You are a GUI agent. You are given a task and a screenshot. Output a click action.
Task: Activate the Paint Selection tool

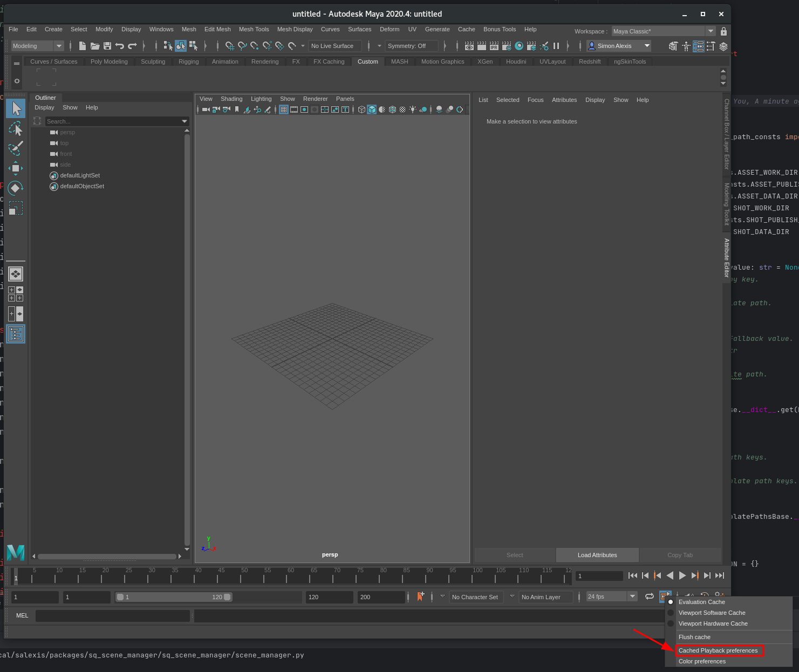pos(16,148)
